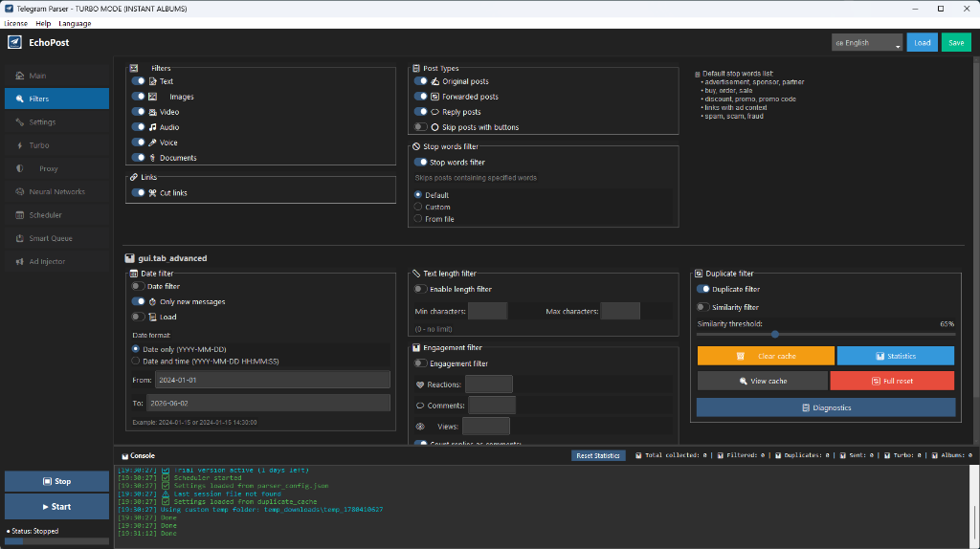Toggle the Stop words filter switch
Screen dimensions: 980x549
(x=421, y=162)
